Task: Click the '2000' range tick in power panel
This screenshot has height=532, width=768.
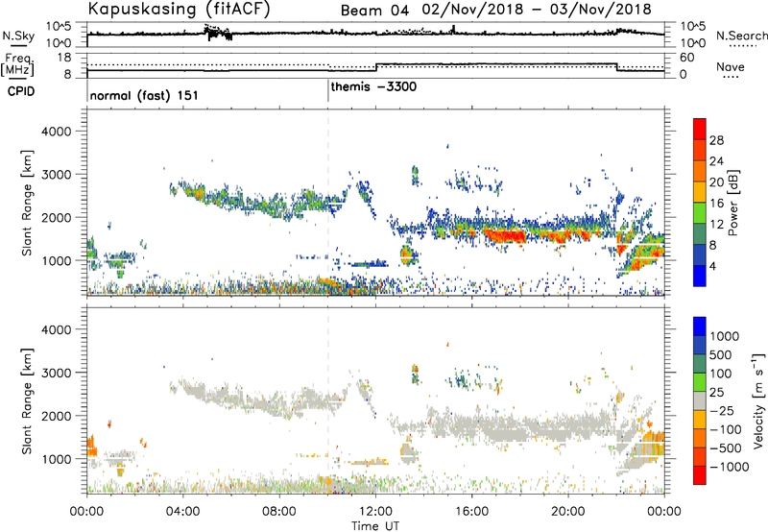Action: (56, 217)
